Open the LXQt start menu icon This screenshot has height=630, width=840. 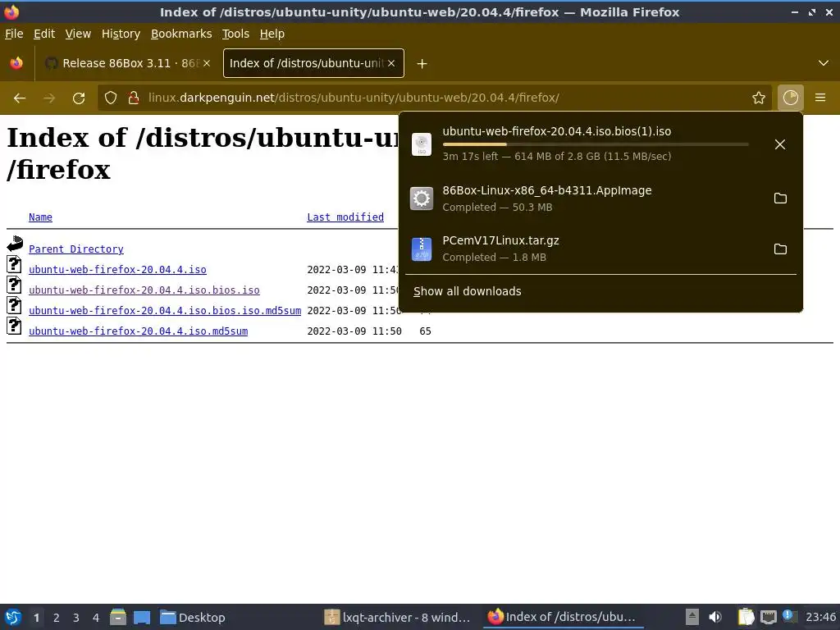[13, 617]
